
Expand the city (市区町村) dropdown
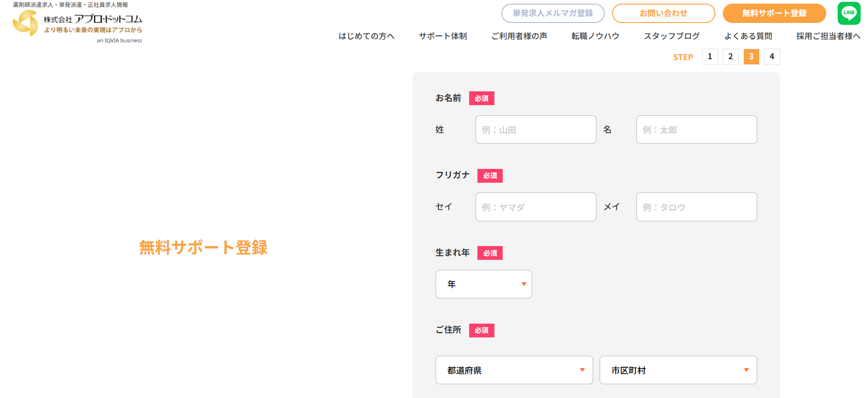678,370
